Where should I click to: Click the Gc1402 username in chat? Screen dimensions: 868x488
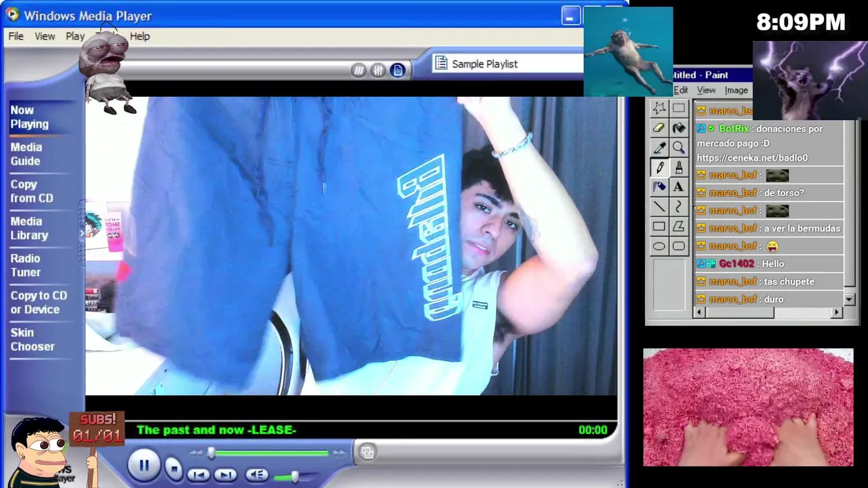point(736,264)
